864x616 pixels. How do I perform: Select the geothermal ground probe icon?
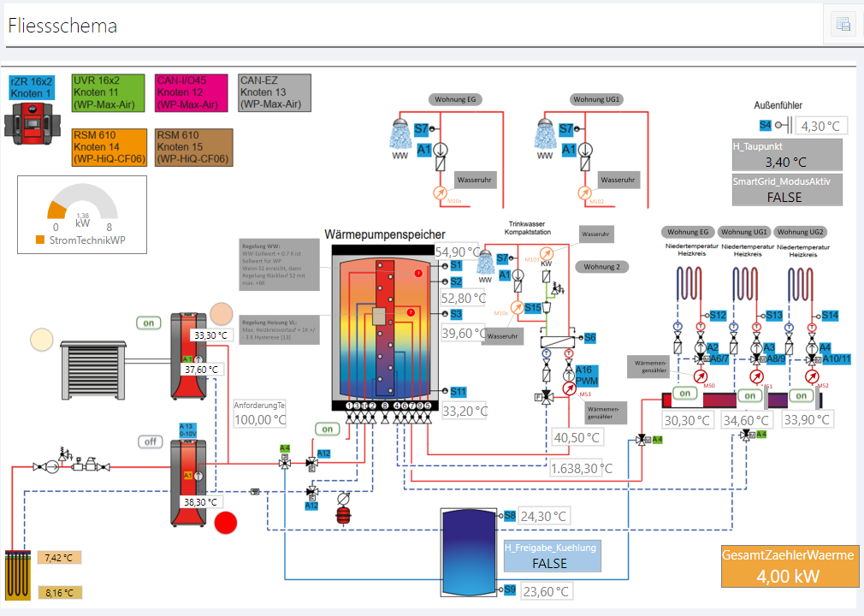pos(15,576)
